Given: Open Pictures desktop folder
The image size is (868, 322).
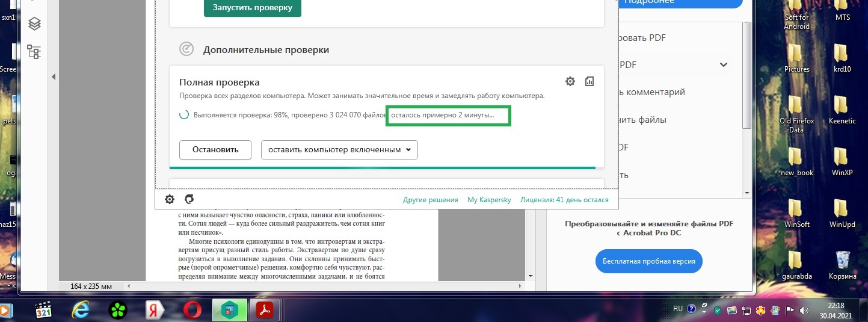Looking at the screenshot, I should click(796, 58).
